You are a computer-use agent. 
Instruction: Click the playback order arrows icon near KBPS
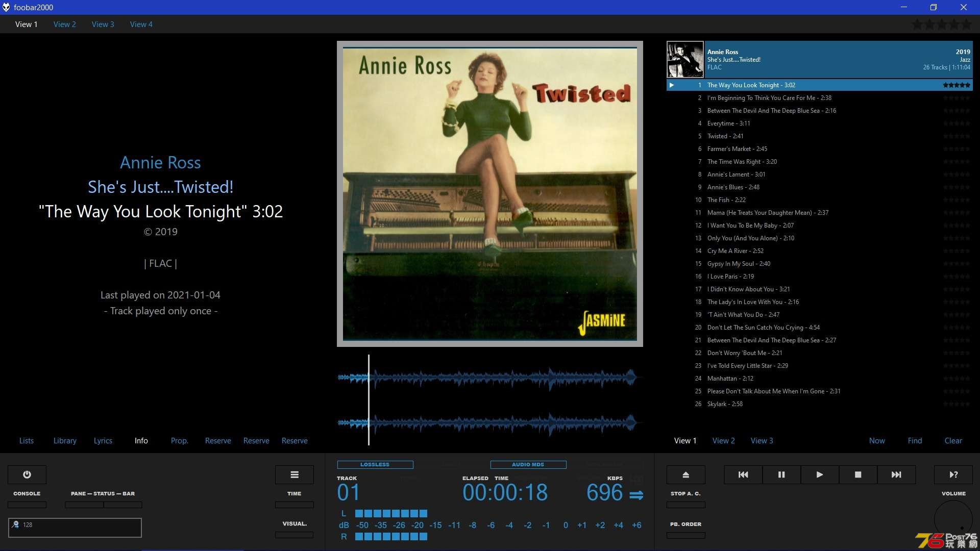point(636,495)
